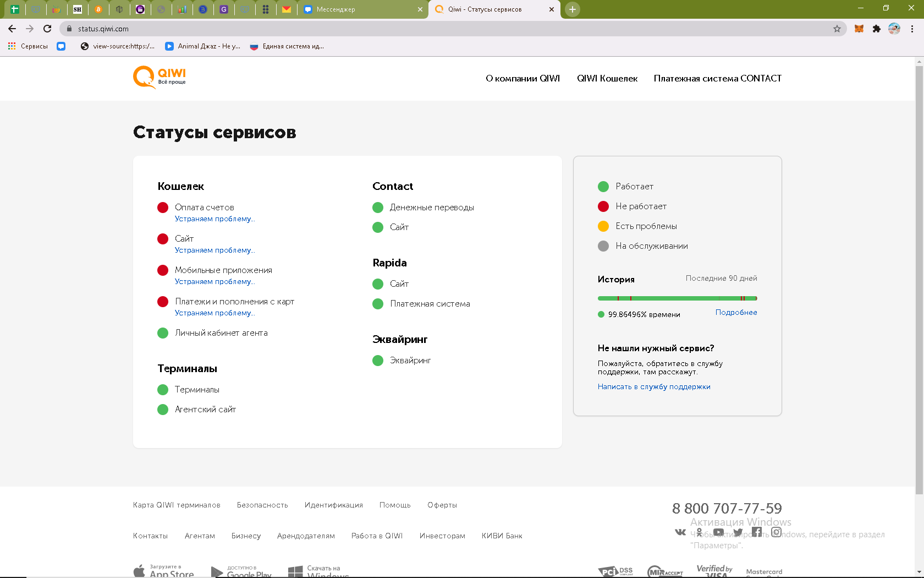Switch to the pinned SH tab
The image size is (924, 578).
[x=78, y=9]
